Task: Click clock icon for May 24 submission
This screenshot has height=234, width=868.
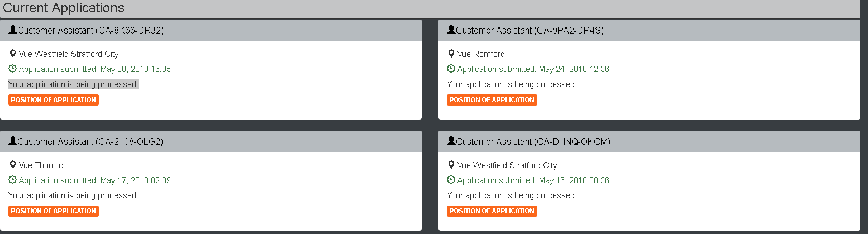Action: pyautogui.click(x=451, y=69)
